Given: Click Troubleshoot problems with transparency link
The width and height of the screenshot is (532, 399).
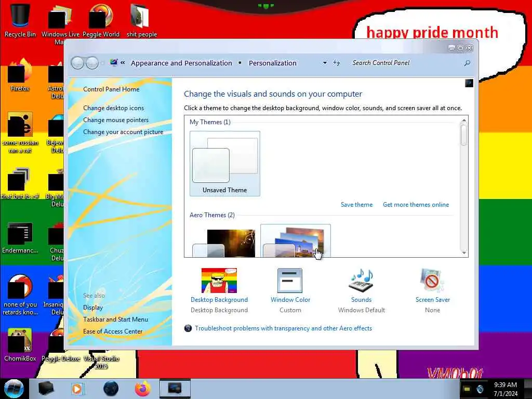Looking at the screenshot, I should pos(283,328).
